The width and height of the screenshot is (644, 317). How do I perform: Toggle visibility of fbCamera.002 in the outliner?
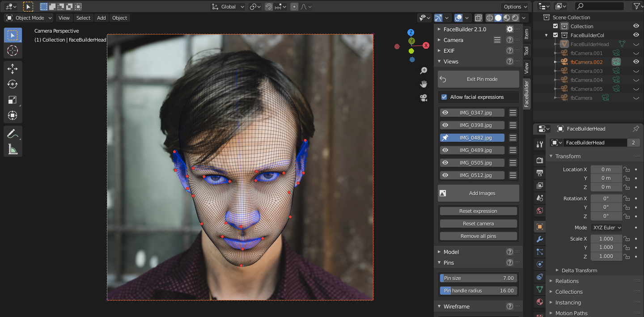[x=636, y=62]
